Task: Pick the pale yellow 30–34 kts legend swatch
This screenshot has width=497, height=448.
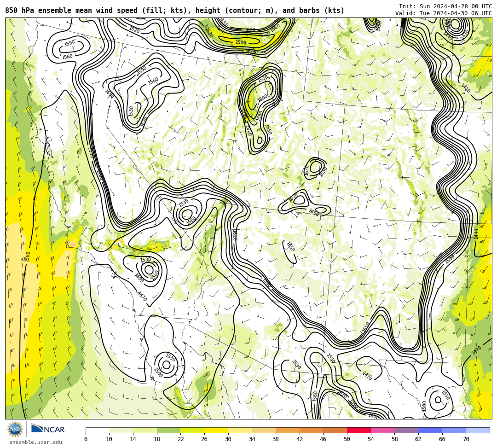Action: pos(240,430)
